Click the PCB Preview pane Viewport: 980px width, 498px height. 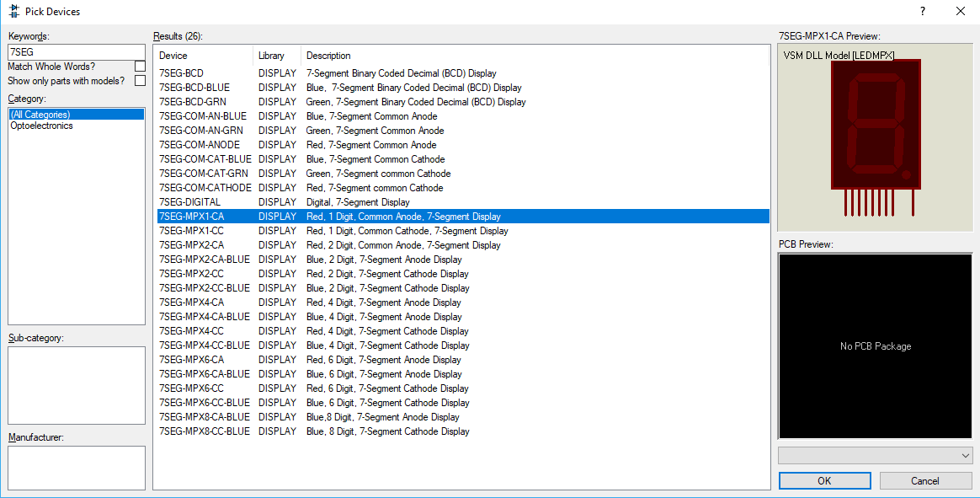876,346
